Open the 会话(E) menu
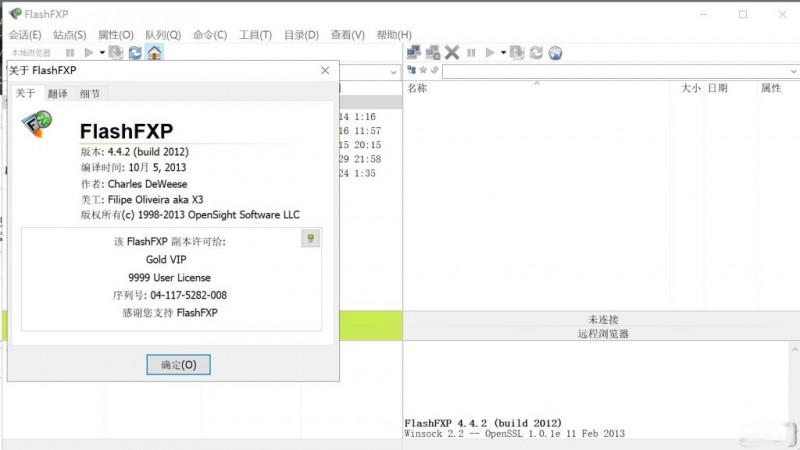Screen dimensions: 800x450 point(24,35)
